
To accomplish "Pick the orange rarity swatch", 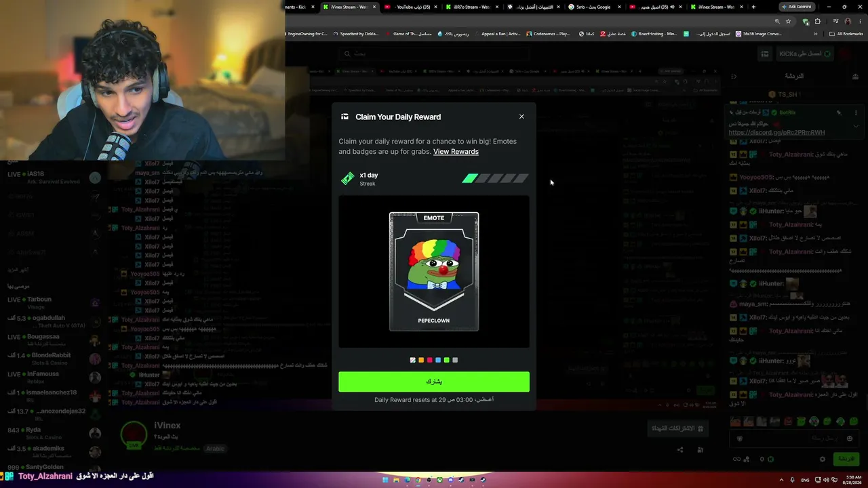I will [x=421, y=360].
